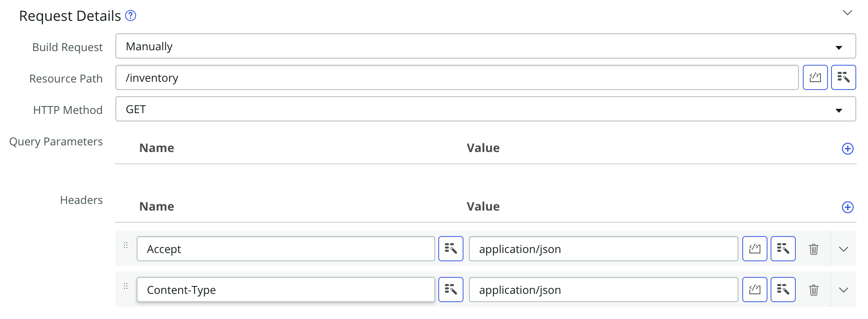Click the Accept header value field
The height and width of the screenshot is (319, 868).
pyautogui.click(x=604, y=249)
